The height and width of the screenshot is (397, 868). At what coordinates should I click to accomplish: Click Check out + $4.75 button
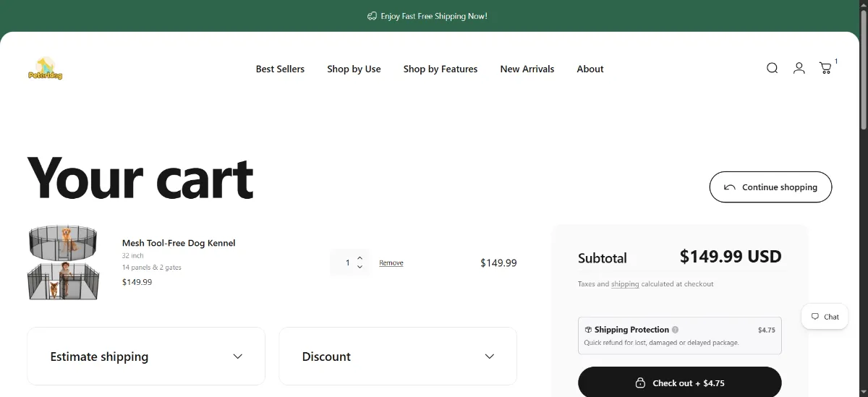pos(680,383)
